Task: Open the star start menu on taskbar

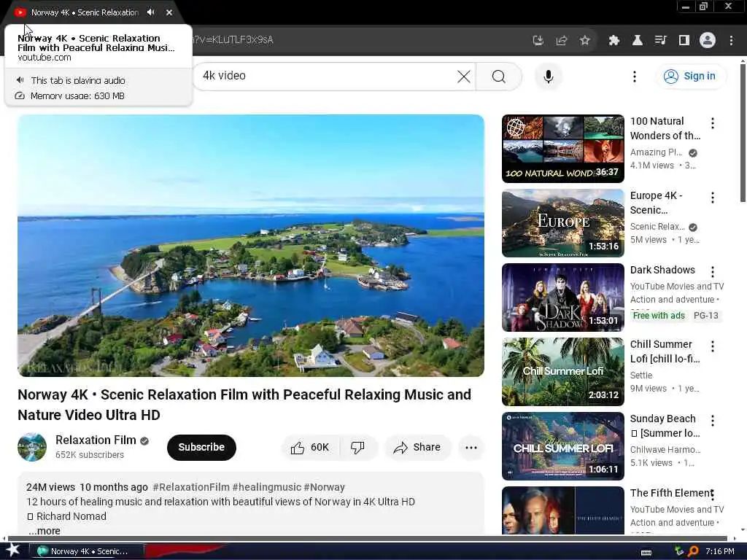Action: pos(13,551)
